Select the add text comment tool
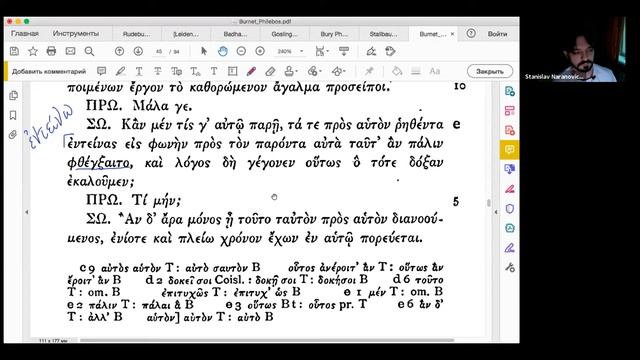This screenshot has height=360, width=640. [x=214, y=71]
